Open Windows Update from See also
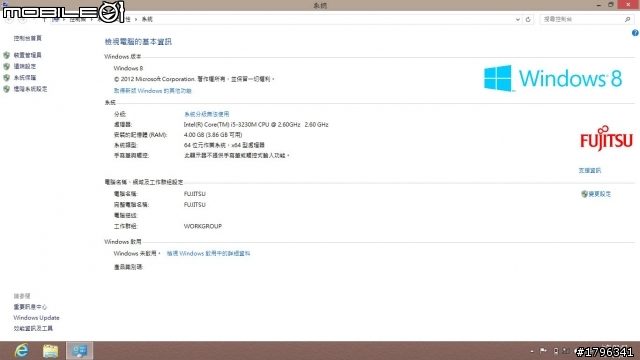640x360 pixels. pyautogui.click(x=36, y=318)
